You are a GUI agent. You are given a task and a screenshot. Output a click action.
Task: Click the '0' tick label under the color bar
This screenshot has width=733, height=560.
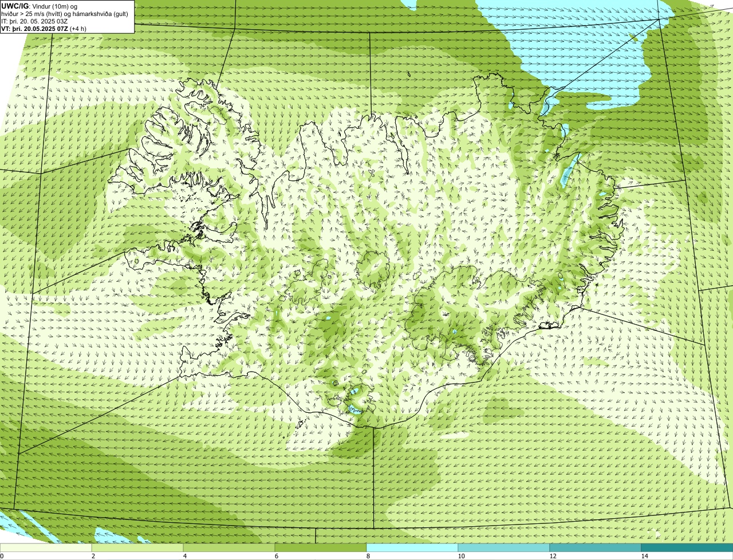pyautogui.click(x=2, y=556)
